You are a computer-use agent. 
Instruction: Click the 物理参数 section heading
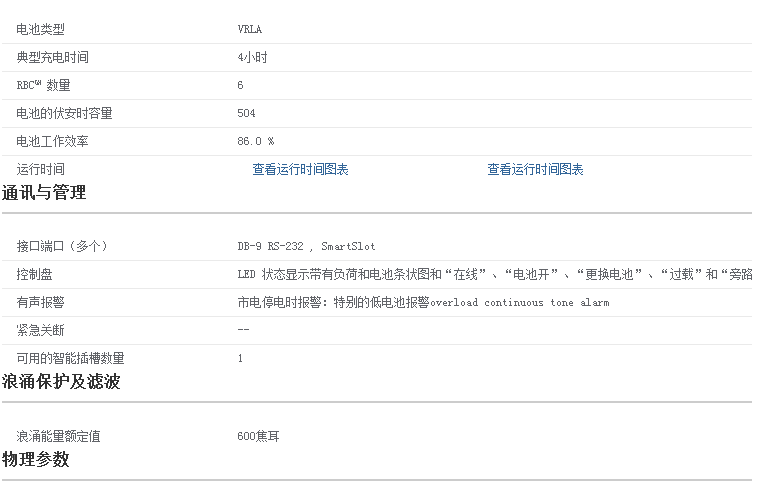point(36,460)
